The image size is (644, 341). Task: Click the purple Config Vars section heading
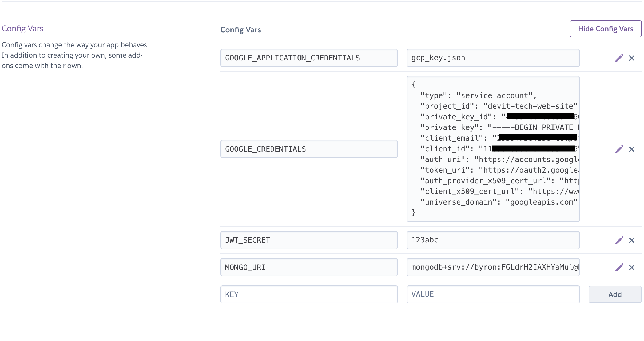click(22, 29)
